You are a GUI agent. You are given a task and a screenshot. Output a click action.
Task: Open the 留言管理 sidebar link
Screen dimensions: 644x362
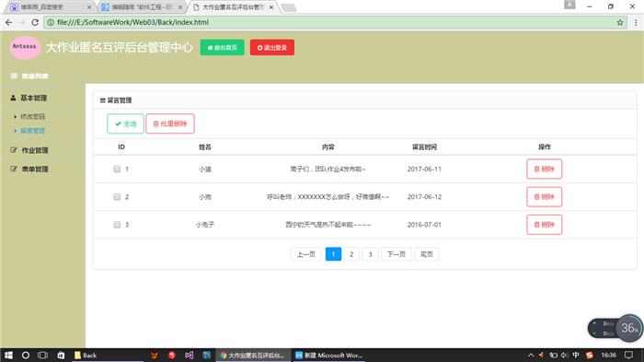pyautogui.click(x=32, y=131)
